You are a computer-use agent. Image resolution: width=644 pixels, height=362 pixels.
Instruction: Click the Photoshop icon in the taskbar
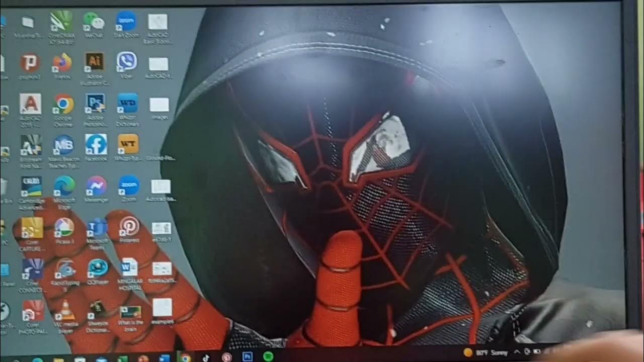click(x=248, y=357)
